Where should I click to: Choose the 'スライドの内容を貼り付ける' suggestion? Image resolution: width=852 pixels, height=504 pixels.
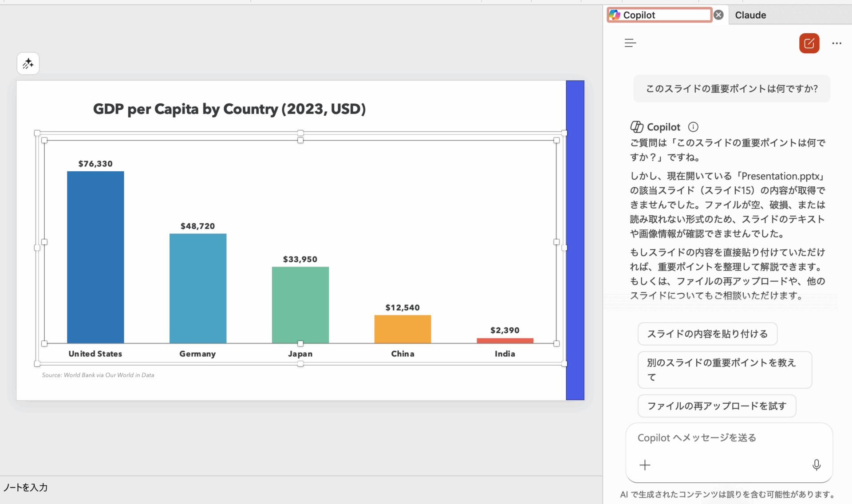point(707,334)
